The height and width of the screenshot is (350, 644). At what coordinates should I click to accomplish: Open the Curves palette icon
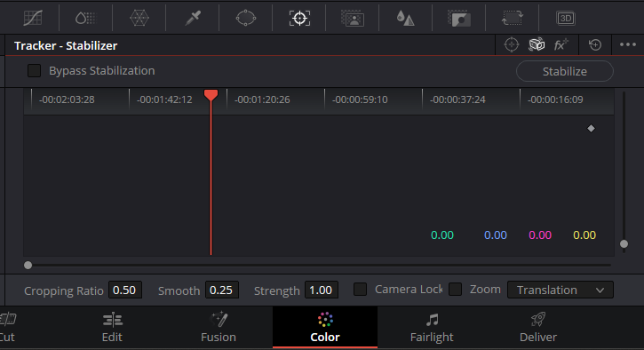tap(33, 18)
